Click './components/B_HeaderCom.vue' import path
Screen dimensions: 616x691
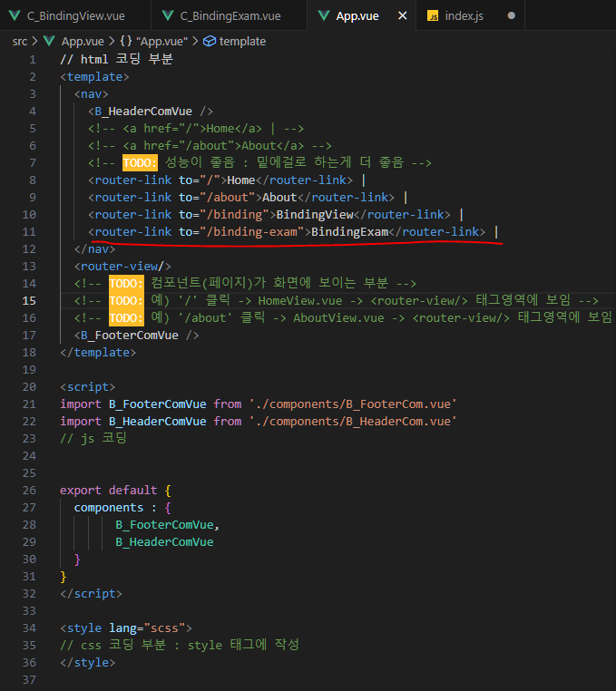point(353,422)
